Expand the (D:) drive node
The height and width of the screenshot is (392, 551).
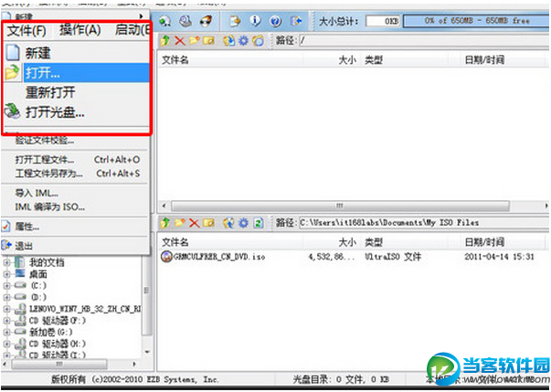pyautogui.click(x=6, y=297)
